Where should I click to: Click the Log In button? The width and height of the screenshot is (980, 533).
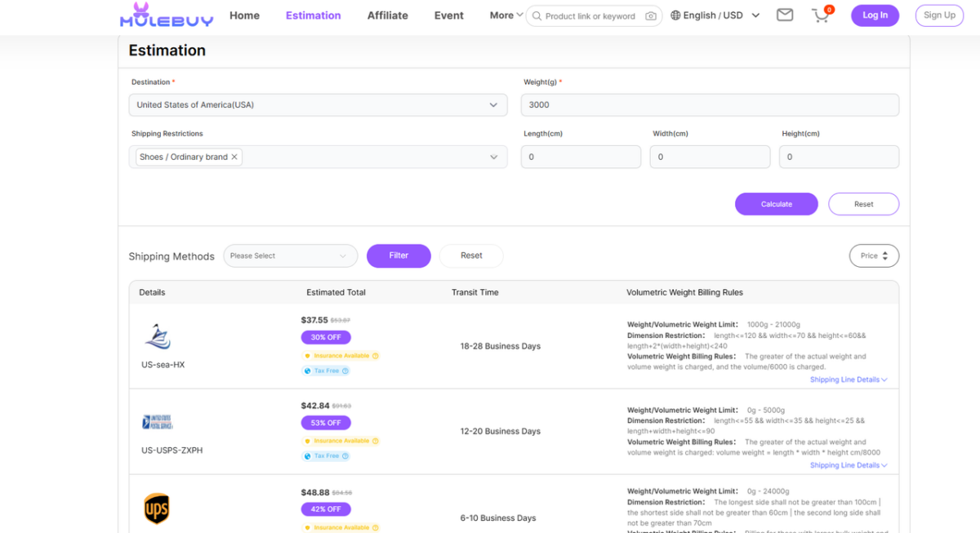(875, 16)
